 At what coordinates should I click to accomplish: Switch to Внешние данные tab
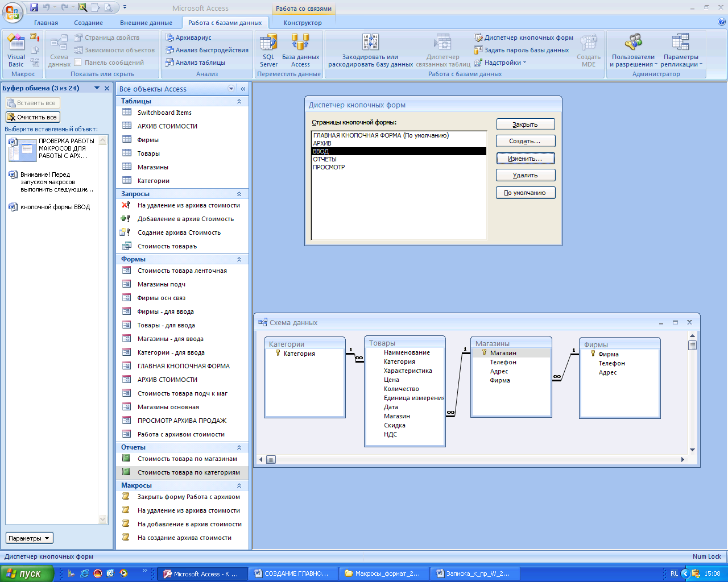click(146, 23)
